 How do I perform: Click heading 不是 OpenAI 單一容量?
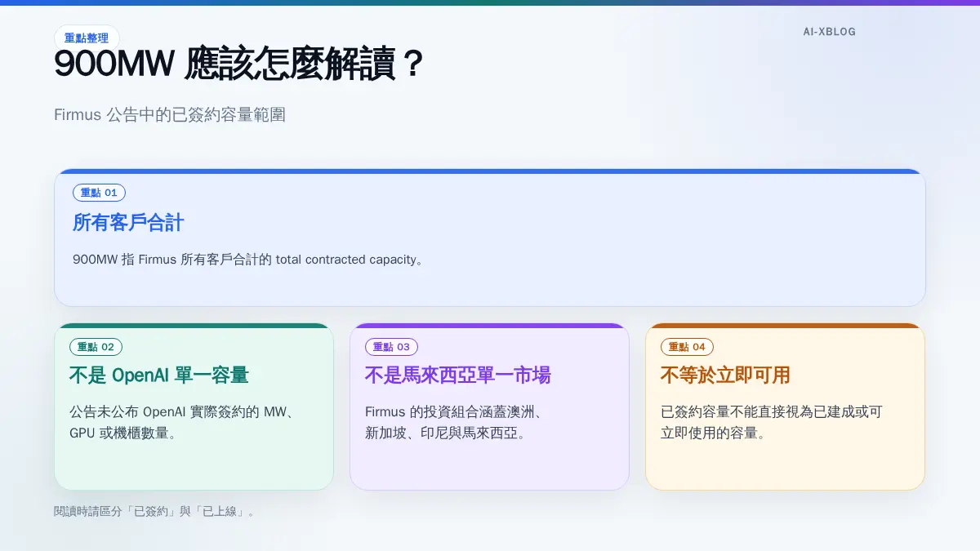[x=159, y=375]
